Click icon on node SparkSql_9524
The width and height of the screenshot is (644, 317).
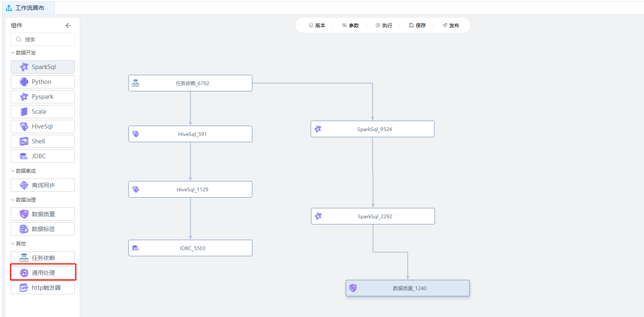coord(318,129)
